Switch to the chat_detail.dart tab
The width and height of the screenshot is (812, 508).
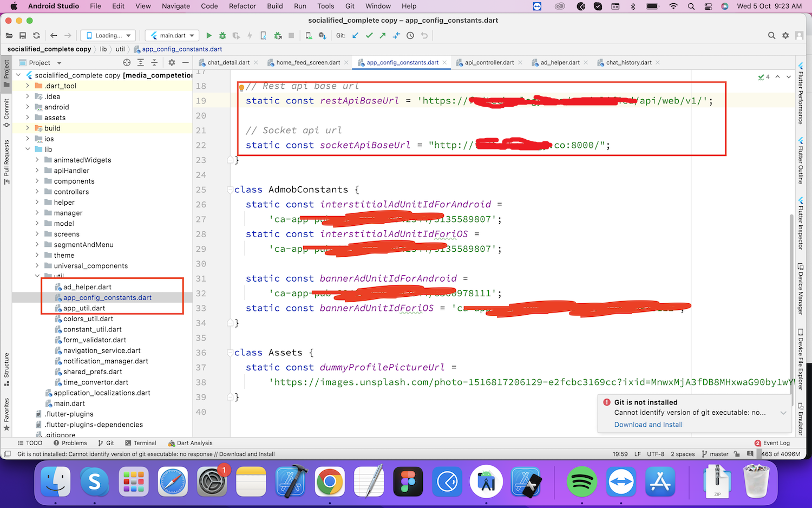click(x=228, y=63)
